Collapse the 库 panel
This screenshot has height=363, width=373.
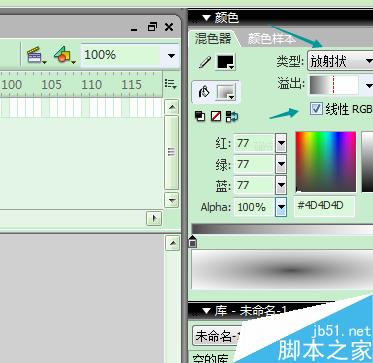(x=207, y=311)
